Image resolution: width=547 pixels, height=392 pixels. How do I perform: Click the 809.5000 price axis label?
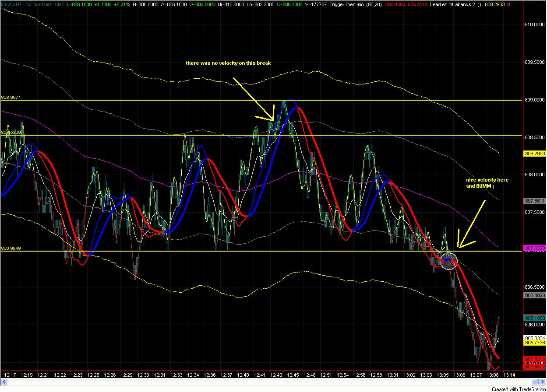(534, 63)
